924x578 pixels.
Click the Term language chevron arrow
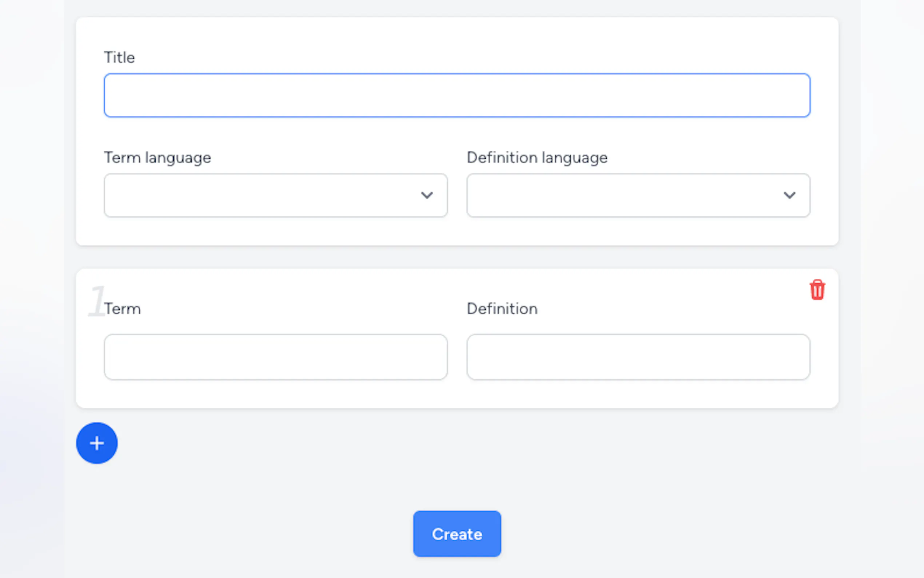tap(427, 195)
